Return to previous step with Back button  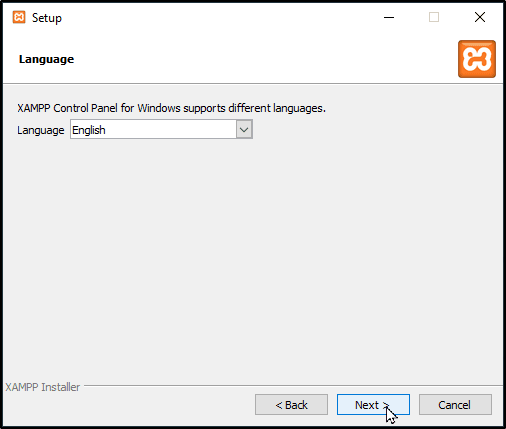(x=291, y=405)
